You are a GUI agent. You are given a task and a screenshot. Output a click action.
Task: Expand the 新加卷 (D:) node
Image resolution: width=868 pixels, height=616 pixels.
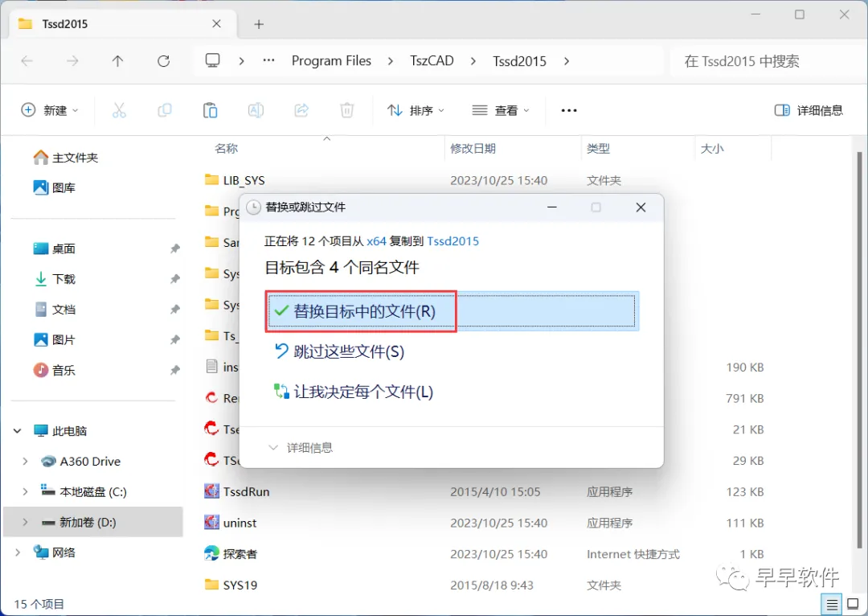[25, 522]
